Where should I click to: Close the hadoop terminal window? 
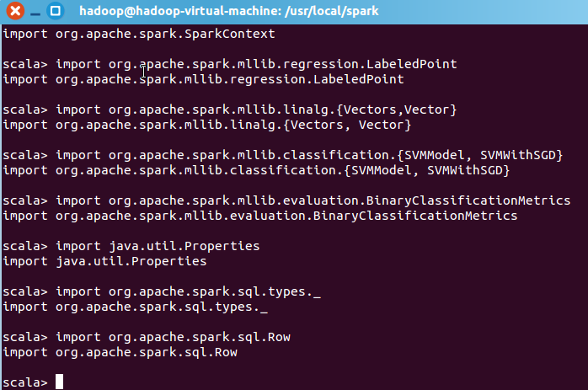point(12,12)
